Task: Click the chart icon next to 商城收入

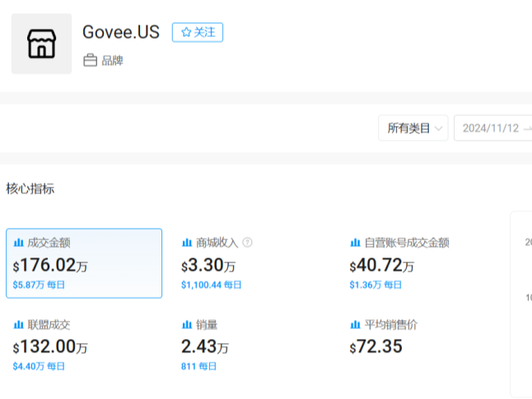Action: click(187, 243)
